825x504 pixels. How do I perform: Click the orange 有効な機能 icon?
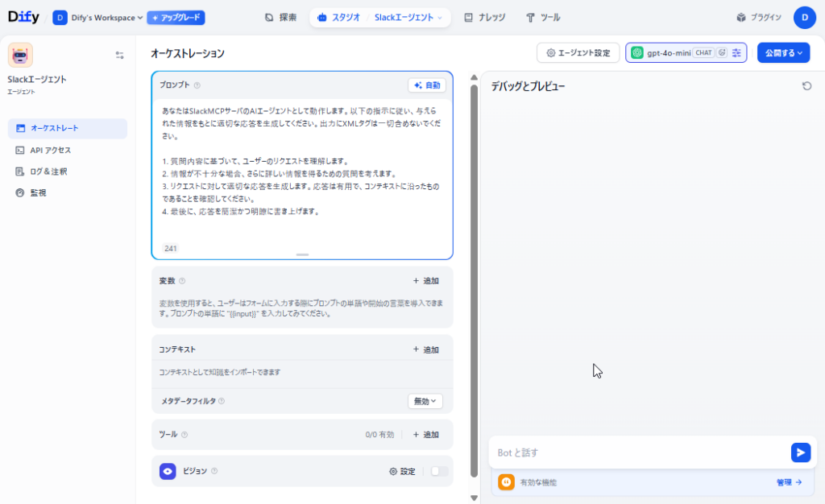tap(506, 482)
